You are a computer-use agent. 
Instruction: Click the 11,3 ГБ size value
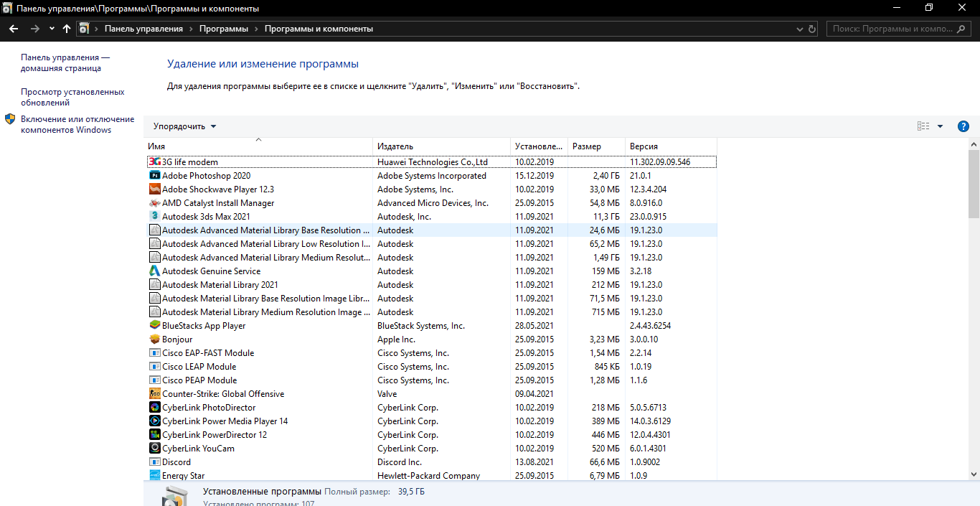[x=606, y=217]
